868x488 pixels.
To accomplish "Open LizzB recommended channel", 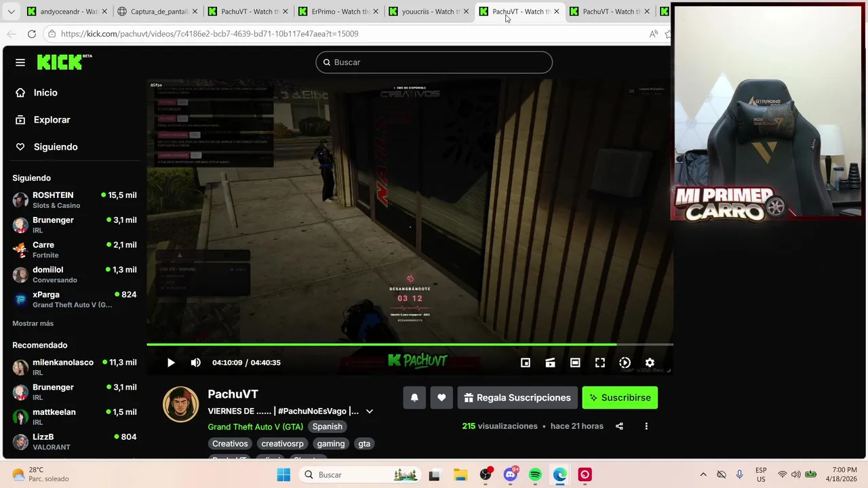I will tap(75, 442).
